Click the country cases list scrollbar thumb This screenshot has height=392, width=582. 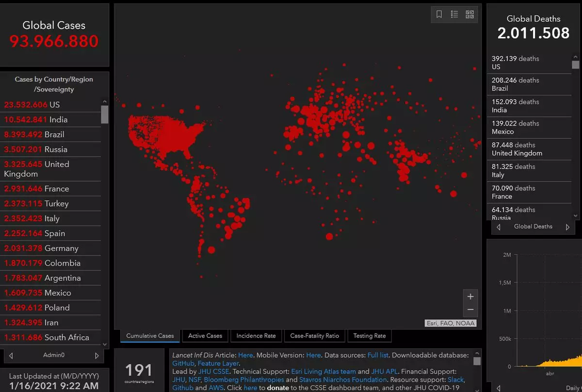click(x=104, y=114)
